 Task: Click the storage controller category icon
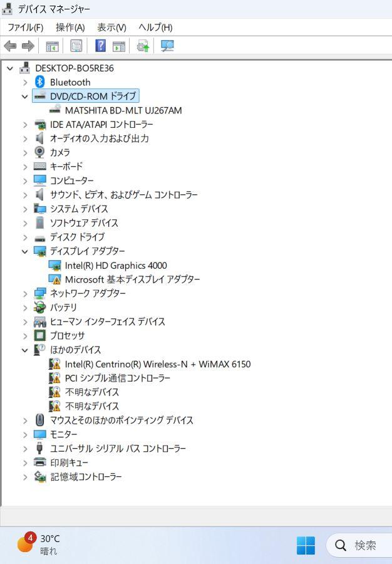(x=40, y=476)
